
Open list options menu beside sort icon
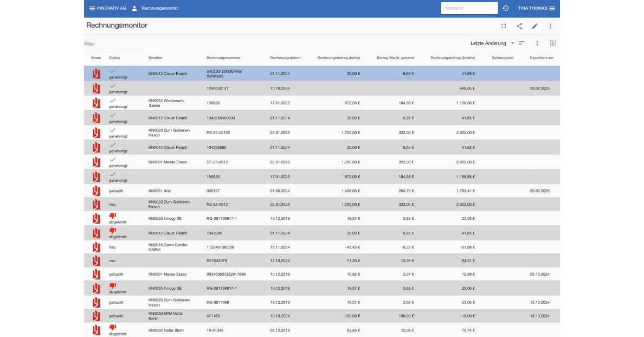click(x=537, y=43)
